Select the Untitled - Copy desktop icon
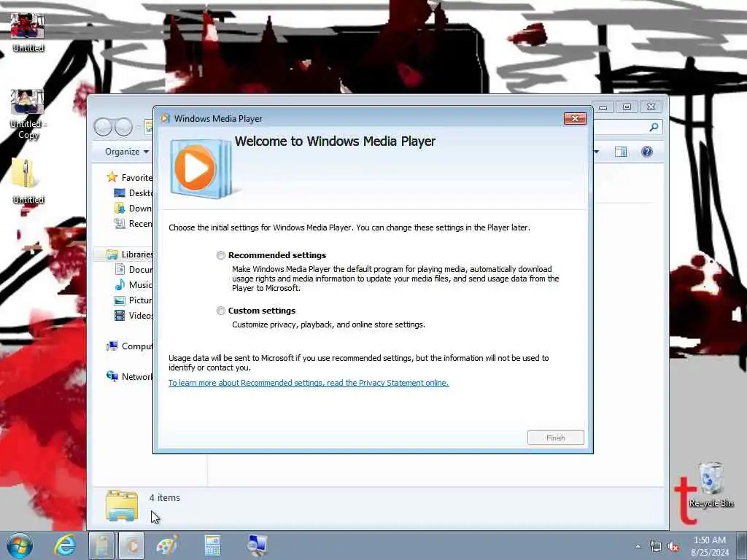Viewport: 747px width, 560px height. pyautogui.click(x=28, y=114)
